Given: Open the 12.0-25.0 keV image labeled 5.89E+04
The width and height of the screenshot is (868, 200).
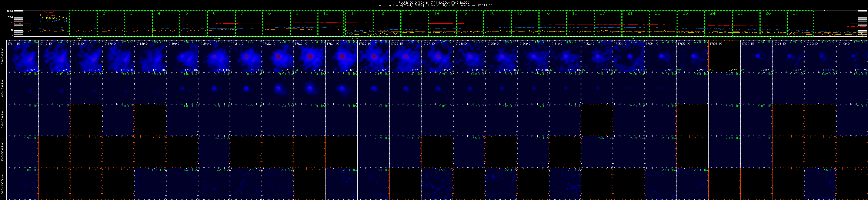Looking at the screenshot, I should pos(214,120).
